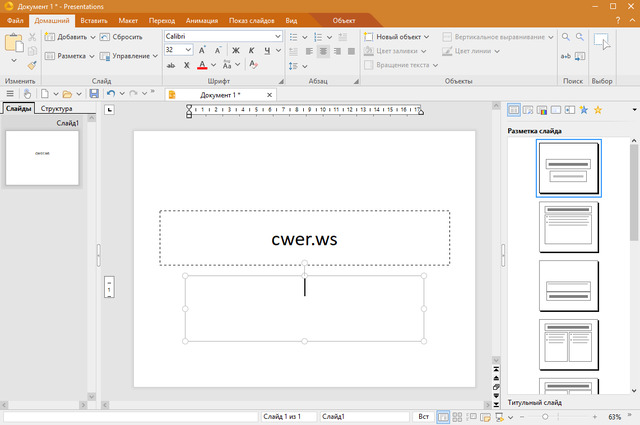This screenshot has height=425, width=640.
Task: Open the font size 32 dropdown
Action: (187, 50)
